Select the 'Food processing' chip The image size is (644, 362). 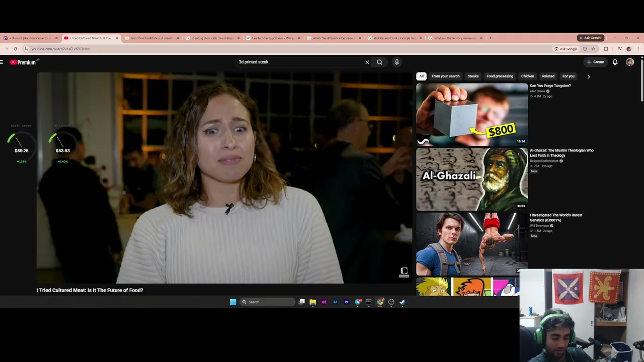pos(500,76)
